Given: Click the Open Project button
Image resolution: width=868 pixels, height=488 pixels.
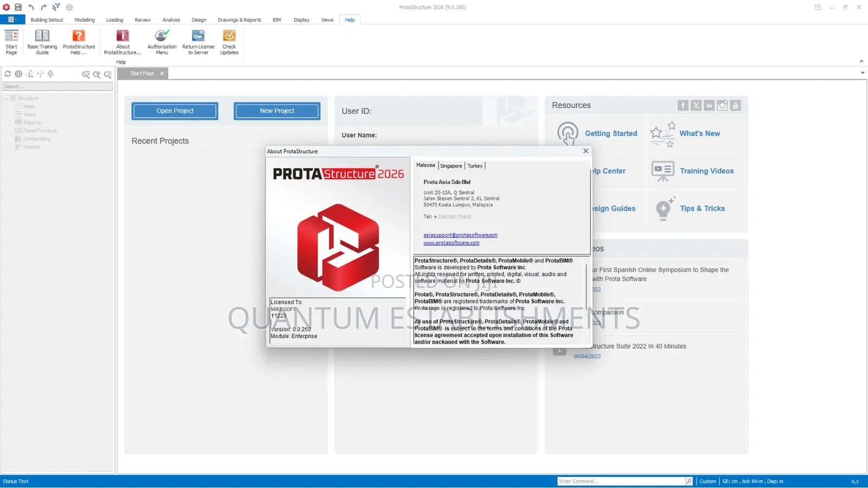Looking at the screenshot, I should (x=175, y=111).
